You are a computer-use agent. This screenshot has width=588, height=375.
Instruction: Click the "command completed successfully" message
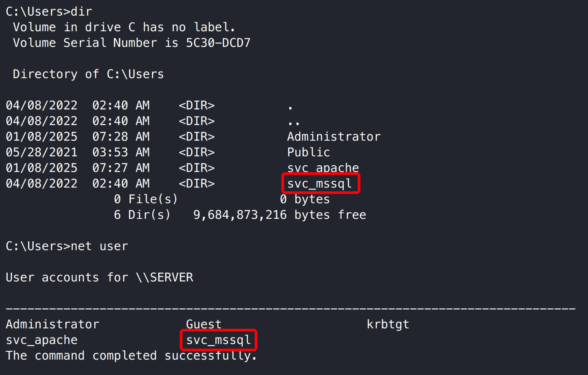[x=131, y=356]
